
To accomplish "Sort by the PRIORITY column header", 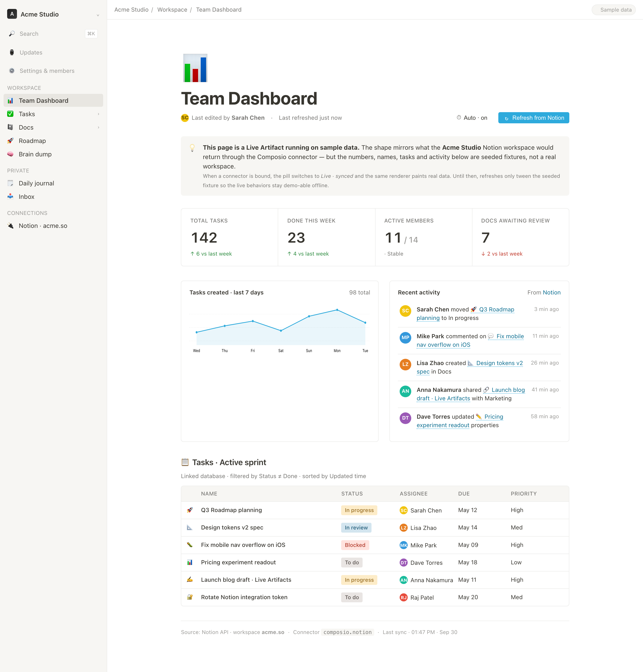I will coord(524,493).
